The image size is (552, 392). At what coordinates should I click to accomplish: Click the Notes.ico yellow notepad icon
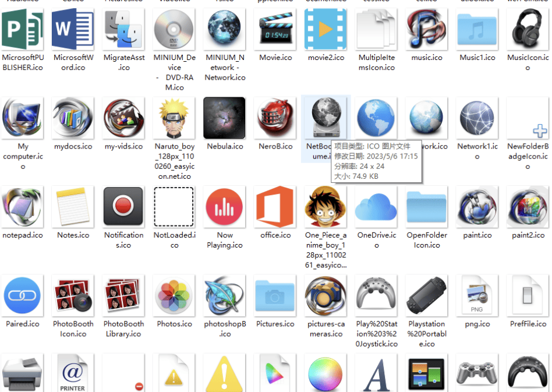[x=73, y=207]
